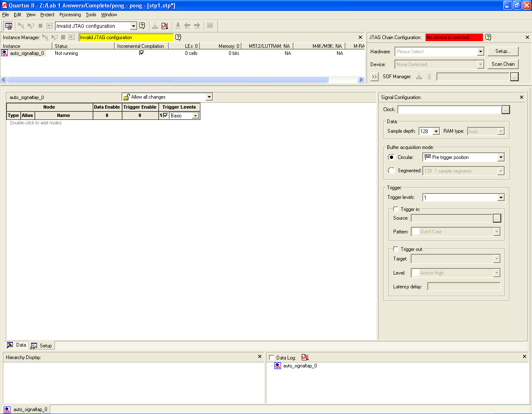Toggle Incremental Compilation checkbox for auto_signaltap_0
This screenshot has height=414, width=532.
pyautogui.click(x=142, y=53)
